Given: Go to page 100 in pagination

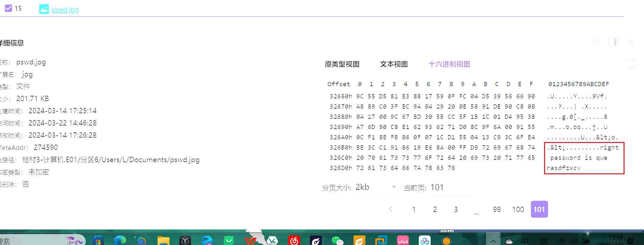Looking at the screenshot, I should click(x=518, y=209).
